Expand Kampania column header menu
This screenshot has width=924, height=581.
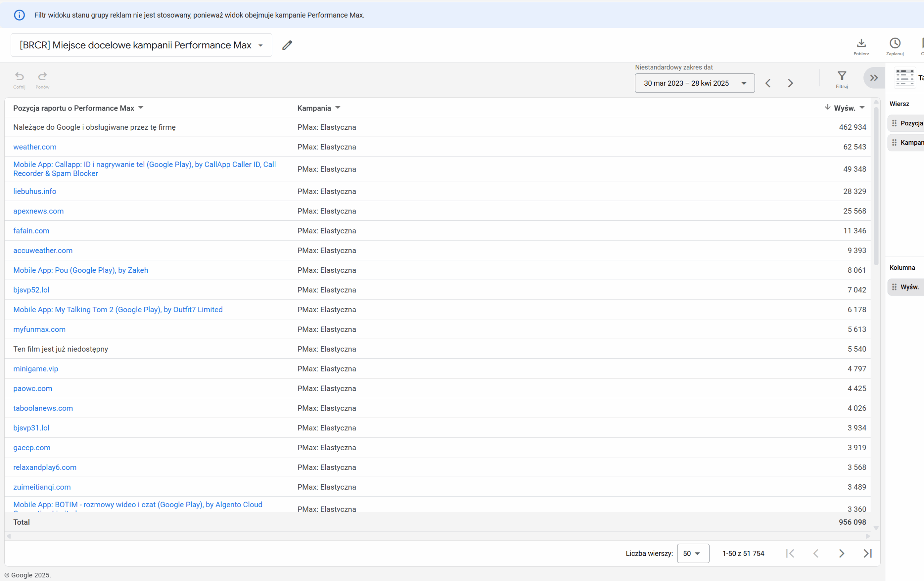(338, 108)
